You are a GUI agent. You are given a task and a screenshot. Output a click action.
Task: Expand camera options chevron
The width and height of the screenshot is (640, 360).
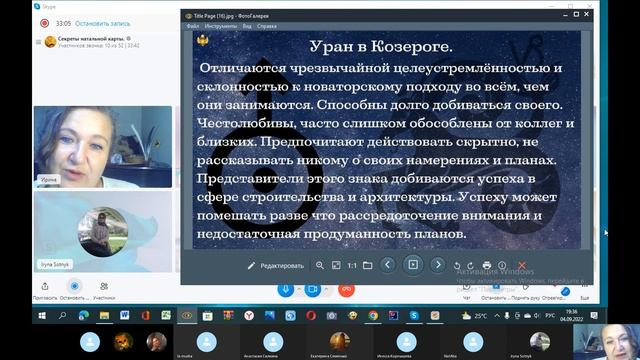click(326, 289)
